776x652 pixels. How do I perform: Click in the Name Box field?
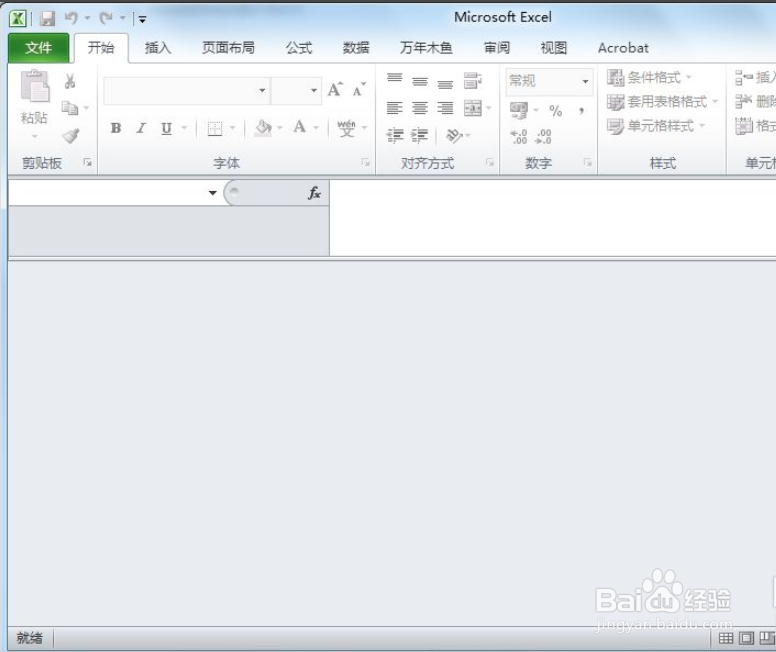point(108,193)
